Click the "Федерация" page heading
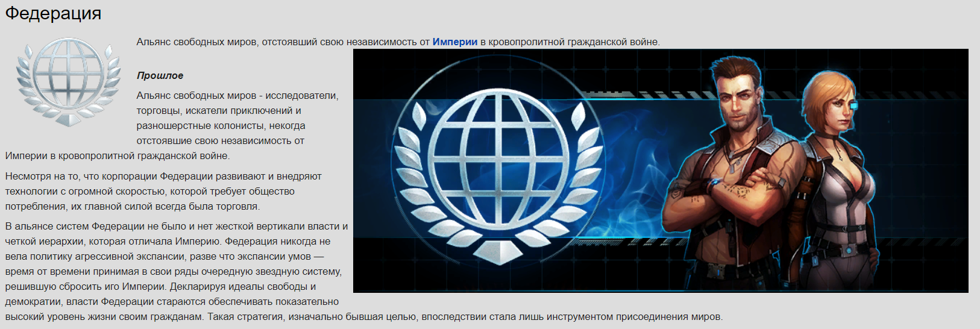 tap(53, 13)
